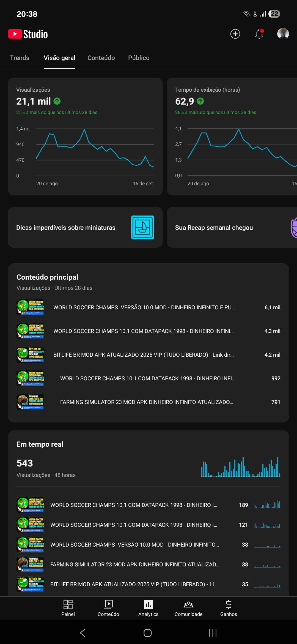Open the Em tempo real bar chart
The image size is (297, 644).
coord(241,467)
